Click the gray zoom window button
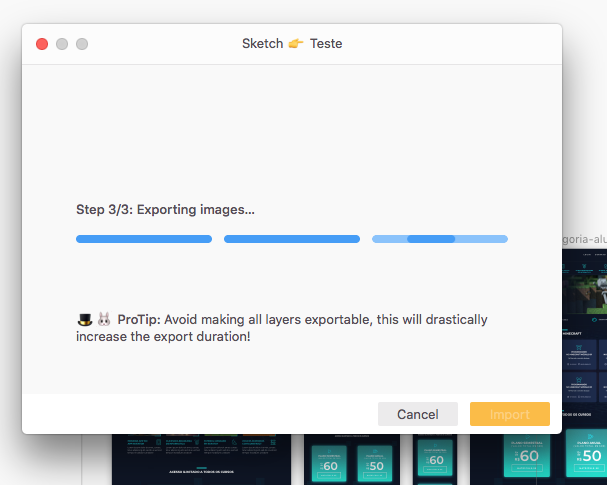The width and height of the screenshot is (607, 485). (x=82, y=44)
